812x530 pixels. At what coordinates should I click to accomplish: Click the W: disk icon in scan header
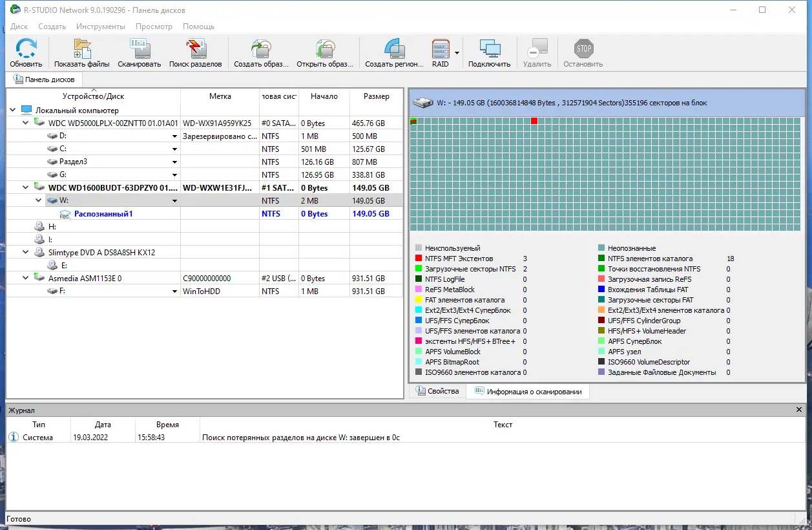tap(424, 102)
